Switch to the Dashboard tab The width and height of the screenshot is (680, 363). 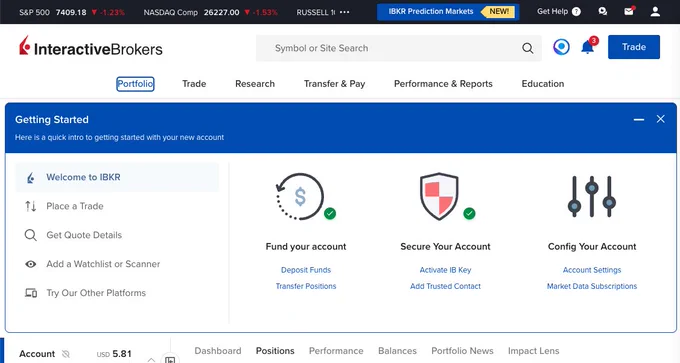point(218,351)
